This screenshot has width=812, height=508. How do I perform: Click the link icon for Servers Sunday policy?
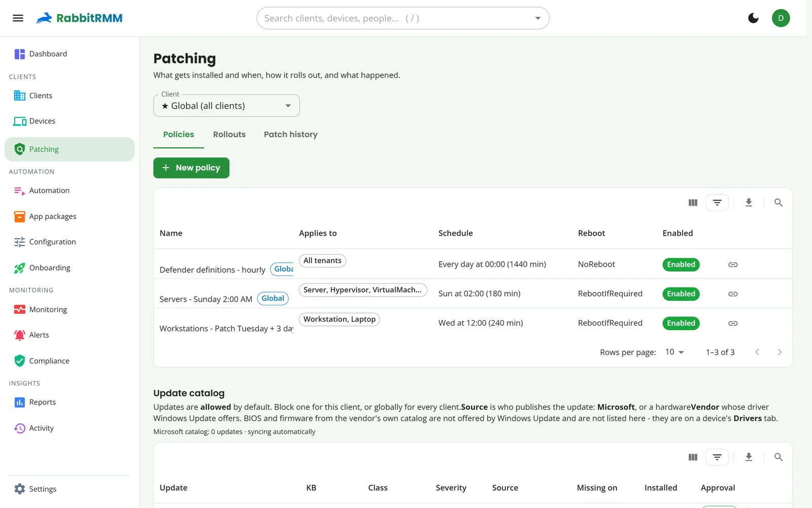point(733,294)
